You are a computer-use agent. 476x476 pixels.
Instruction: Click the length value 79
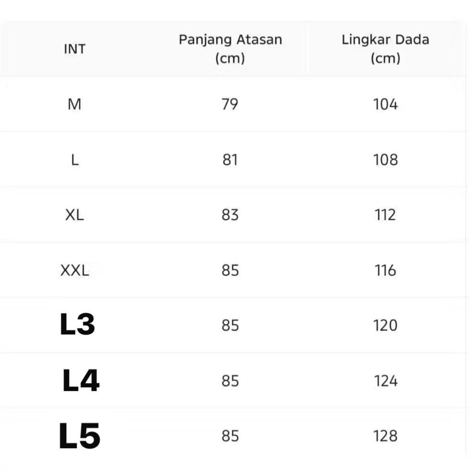230,104
